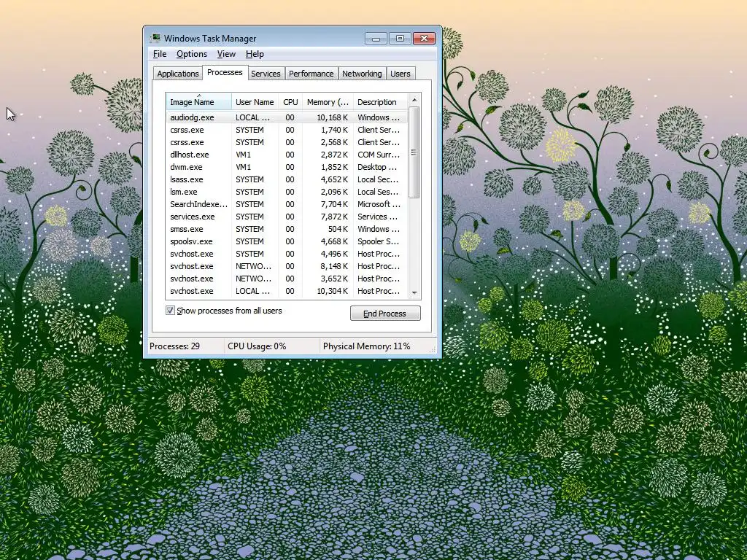The image size is (747, 560).
Task: Click Physical Memory: 11% in status bar
Action: (366, 346)
